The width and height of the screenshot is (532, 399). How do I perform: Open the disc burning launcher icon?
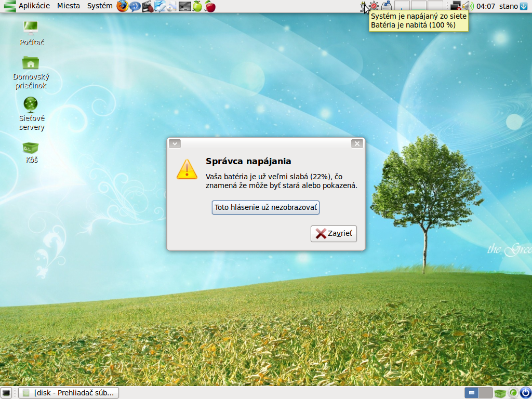pos(171,6)
